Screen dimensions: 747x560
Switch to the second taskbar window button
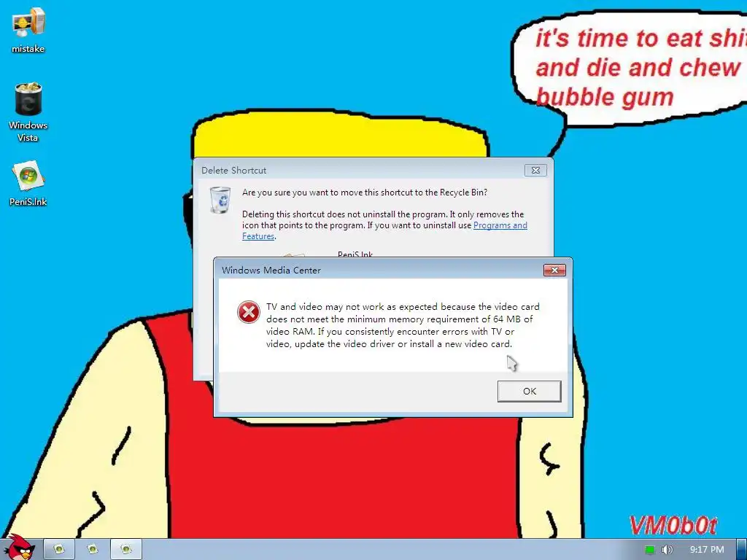(x=93, y=550)
